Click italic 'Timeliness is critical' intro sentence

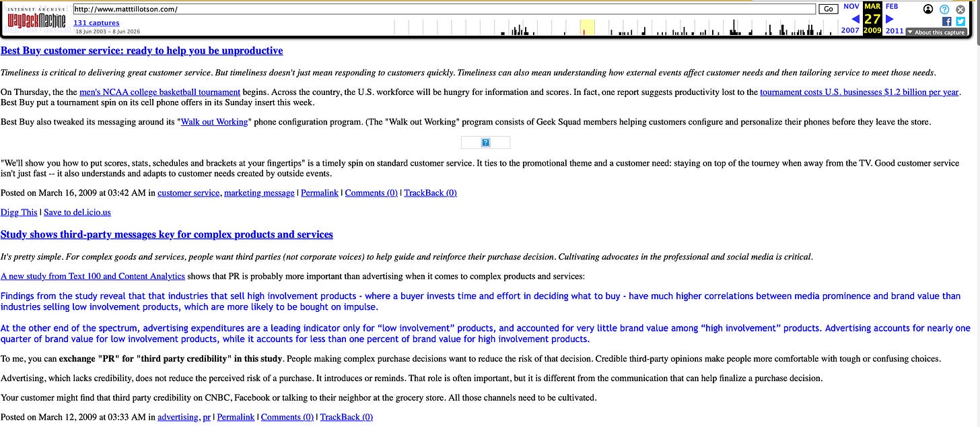point(468,73)
